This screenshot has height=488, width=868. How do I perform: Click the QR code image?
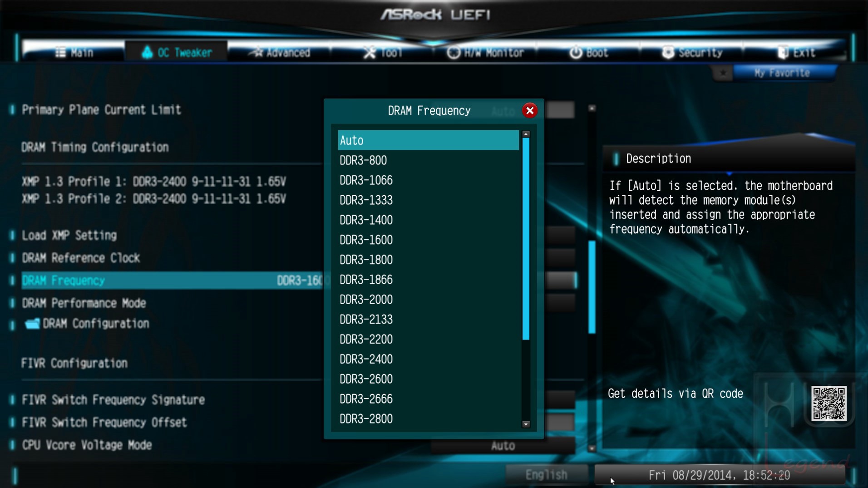point(829,403)
